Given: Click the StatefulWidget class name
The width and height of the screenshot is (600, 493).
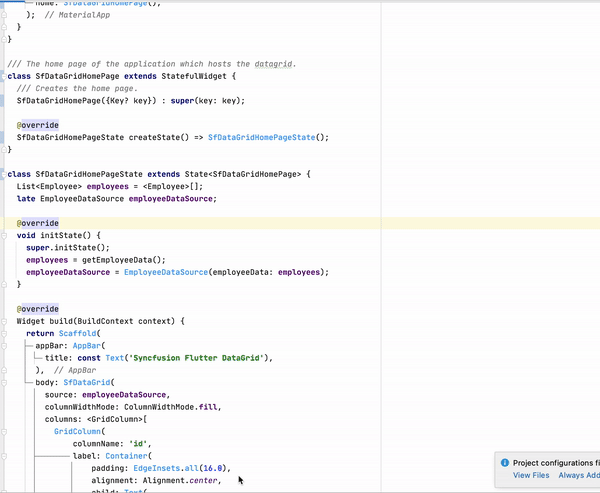Looking at the screenshot, I should 196,76.
